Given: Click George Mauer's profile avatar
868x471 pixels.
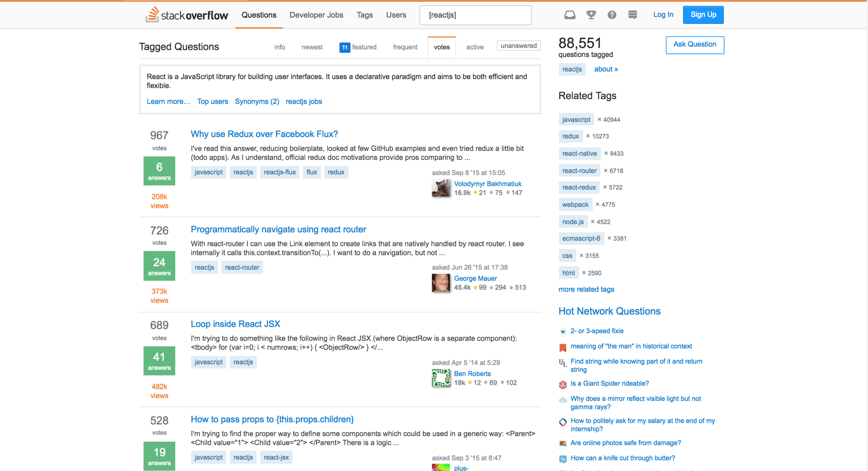Looking at the screenshot, I should (x=441, y=283).
